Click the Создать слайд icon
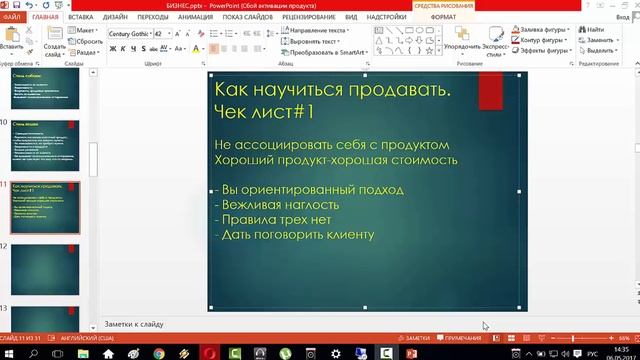This screenshot has width=640, height=360. [54, 34]
